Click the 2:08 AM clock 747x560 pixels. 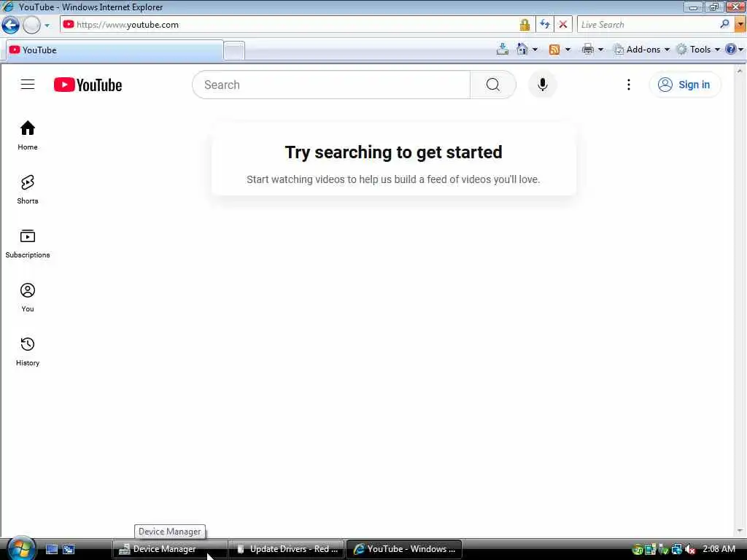(719, 549)
